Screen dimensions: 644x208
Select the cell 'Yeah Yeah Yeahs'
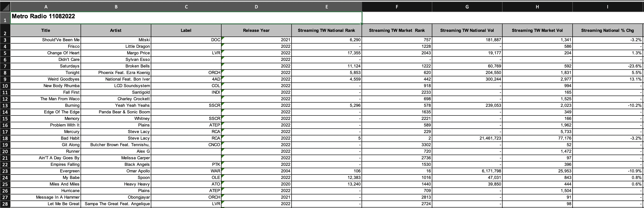pyautogui.click(x=116, y=105)
